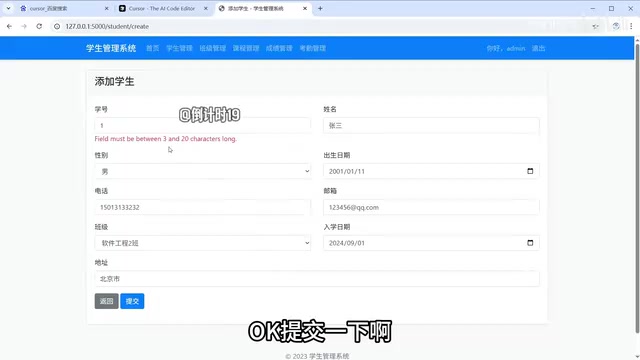Click the 学生管理系统 brand link
Screen dimensions: 640x360
point(111,48)
